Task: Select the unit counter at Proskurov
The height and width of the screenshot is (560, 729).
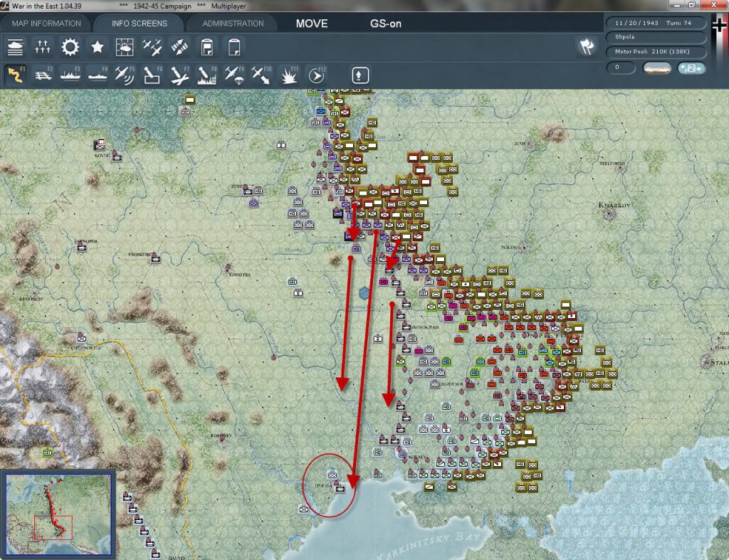Action: [155, 258]
